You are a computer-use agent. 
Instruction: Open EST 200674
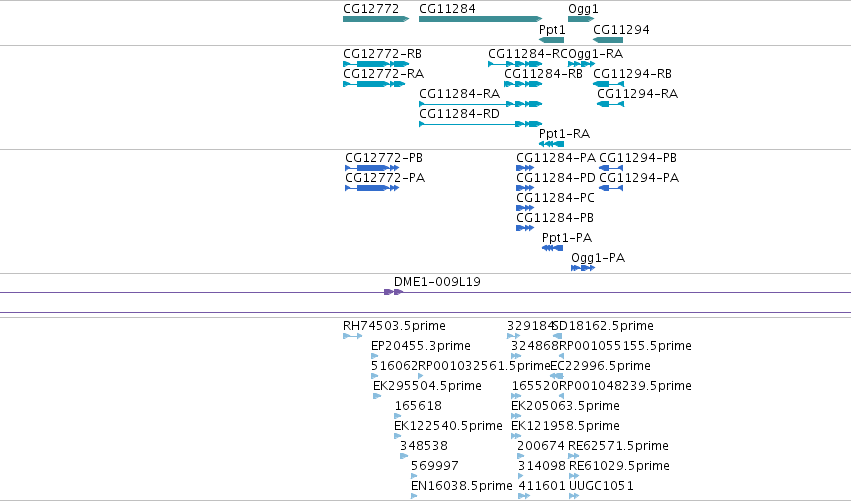click(541, 447)
